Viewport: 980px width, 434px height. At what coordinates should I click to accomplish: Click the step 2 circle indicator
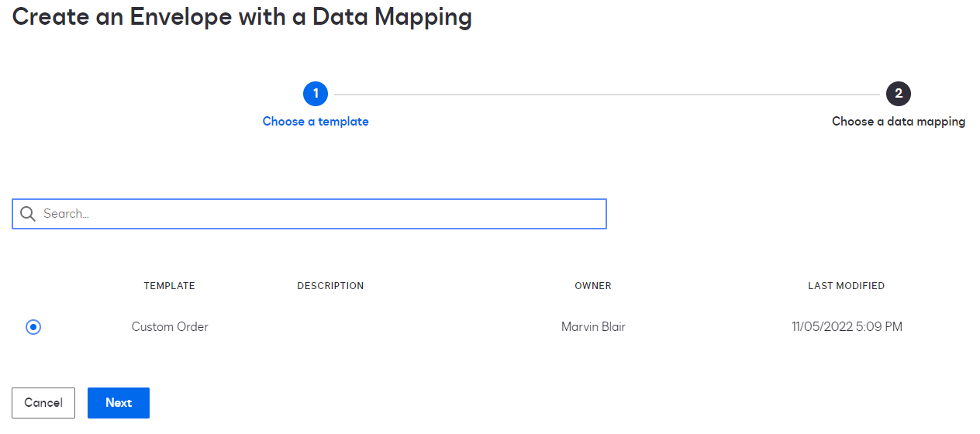(899, 94)
